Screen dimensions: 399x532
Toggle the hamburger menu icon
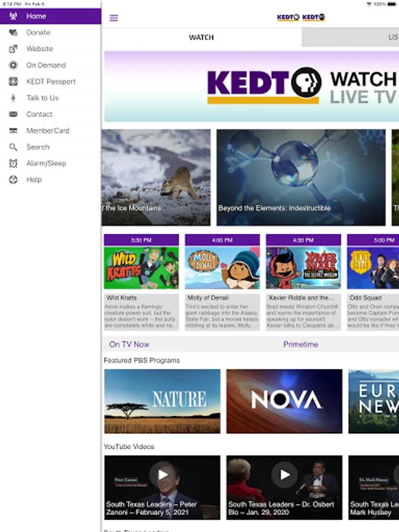point(113,18)
